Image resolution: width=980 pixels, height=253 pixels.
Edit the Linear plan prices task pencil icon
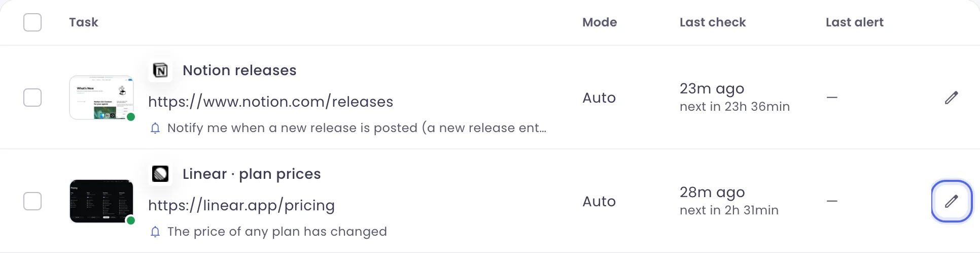(x=952, y=201)
